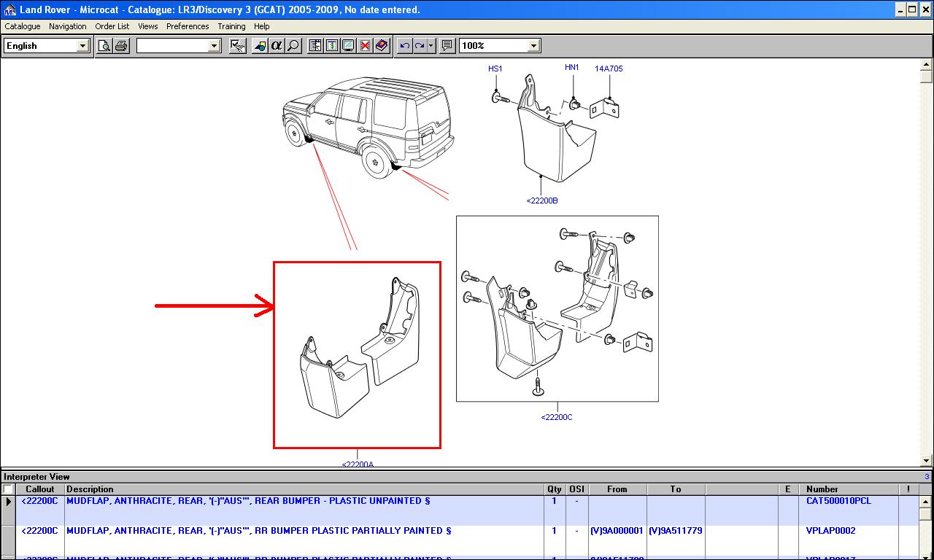Open the Catalogue menu
The height and width of the screenshot is (560, 934).
click(x=23, y=26)
